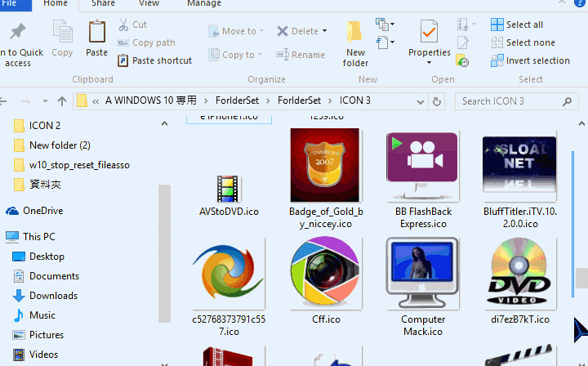Click the Rename command

click(301, 55)
